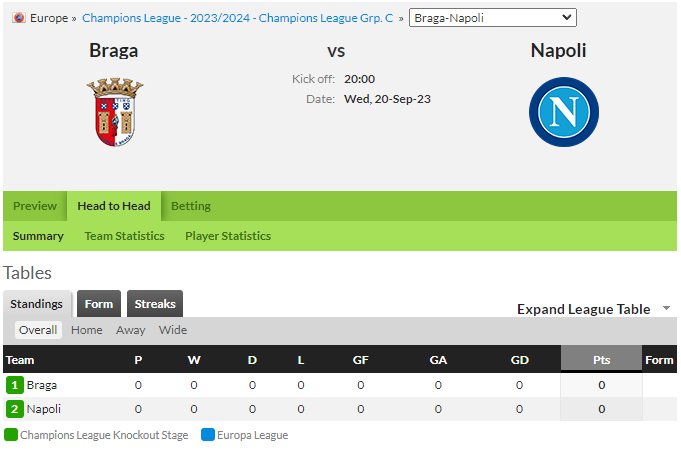Image resolution: width=681 pixels, height=460 pixels.
Task: Click the Champions League Knockout Stage legend square
Action: point(11,435)
